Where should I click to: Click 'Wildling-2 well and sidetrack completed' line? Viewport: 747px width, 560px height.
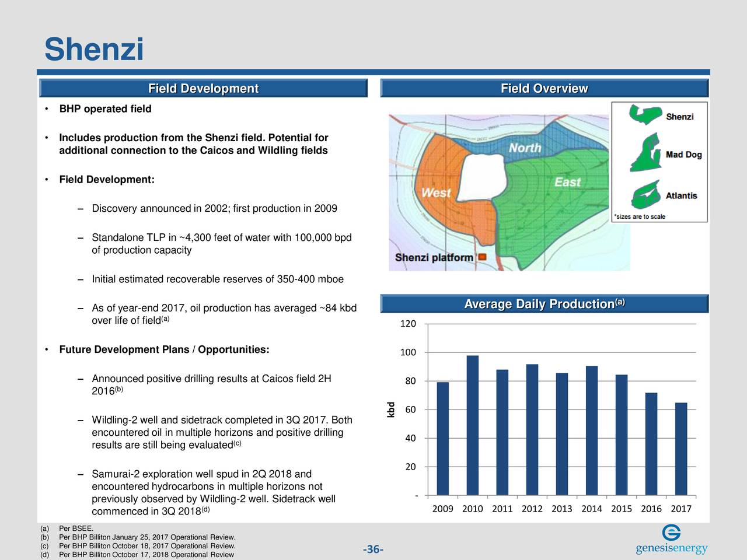[222, 433]
